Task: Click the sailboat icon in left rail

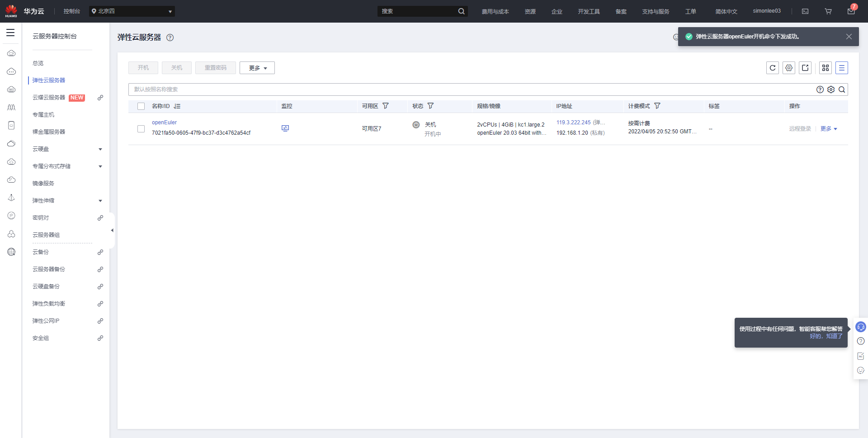Action: (11, 198)
